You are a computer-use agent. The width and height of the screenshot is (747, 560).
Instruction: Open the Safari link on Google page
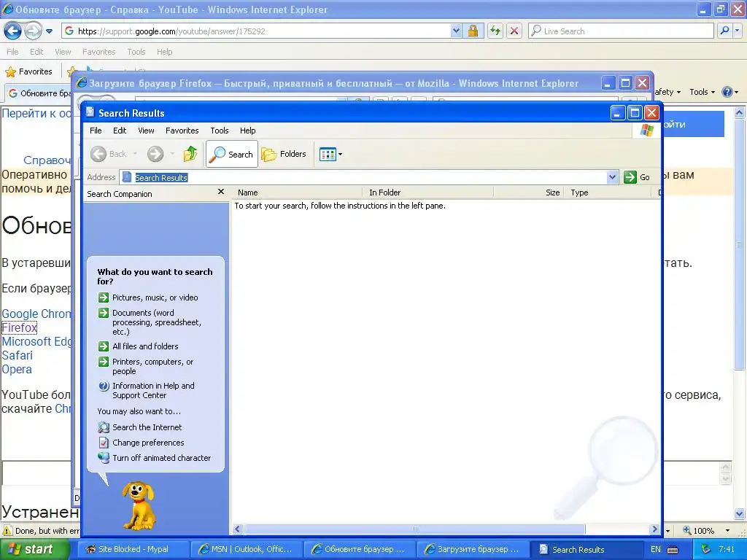(18, 355)
